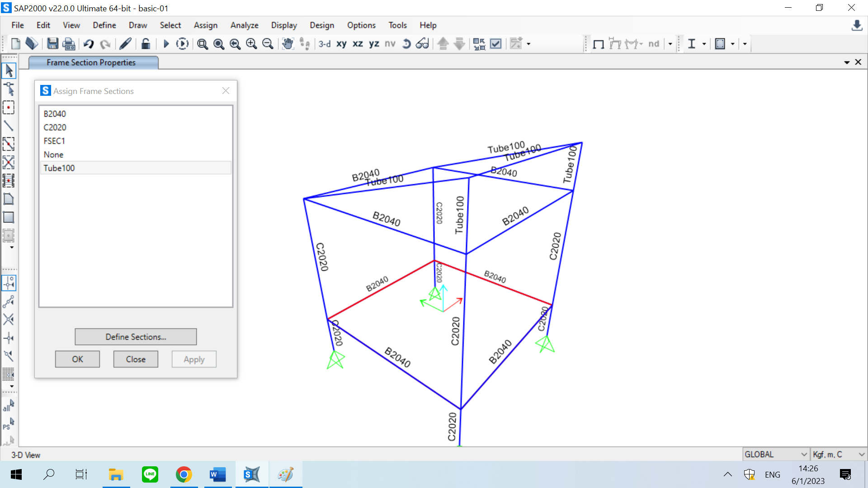Toggle the 3-d view button

click(x=325, y=44)
